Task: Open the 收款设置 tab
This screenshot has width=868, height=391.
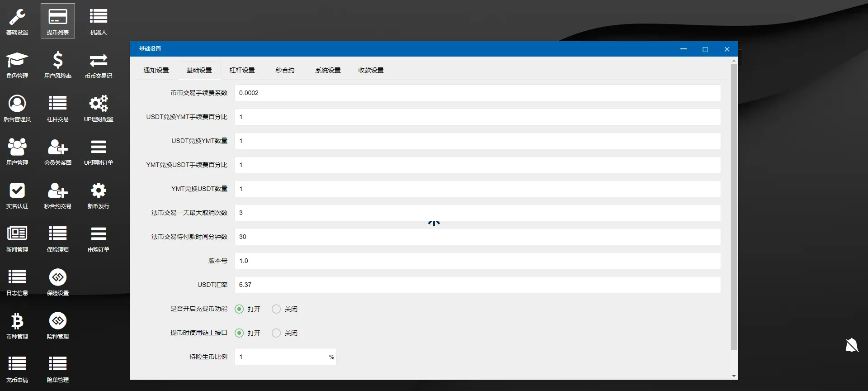Action: pos(371,70)
